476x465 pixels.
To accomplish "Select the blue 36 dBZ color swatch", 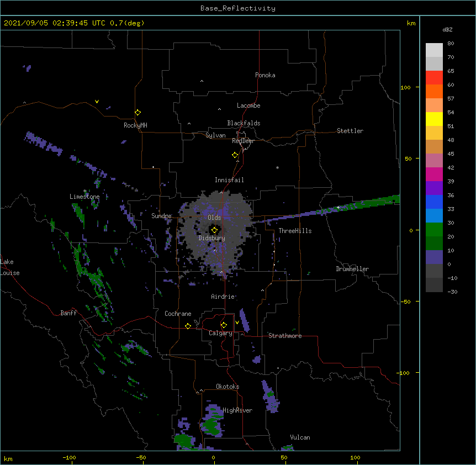I will [x=434, y=202].
